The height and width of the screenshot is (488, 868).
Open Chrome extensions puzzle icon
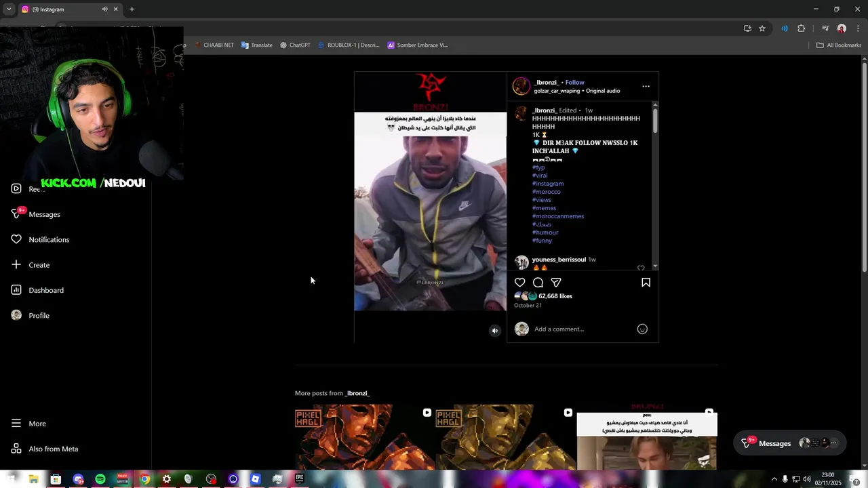click(802, 28)
